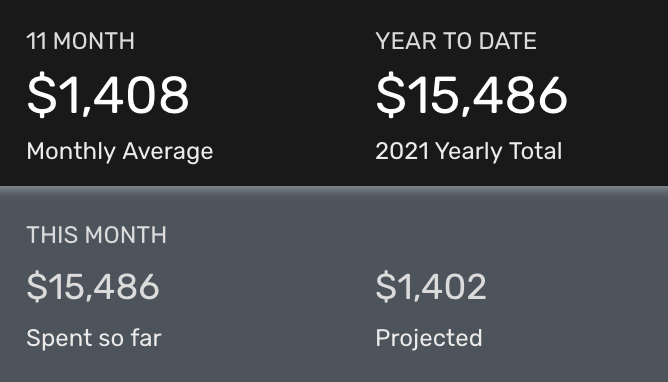Screen dimensions: 668x382
Task: Select the $15,486 yearly total figure
Action: [472, 94]
